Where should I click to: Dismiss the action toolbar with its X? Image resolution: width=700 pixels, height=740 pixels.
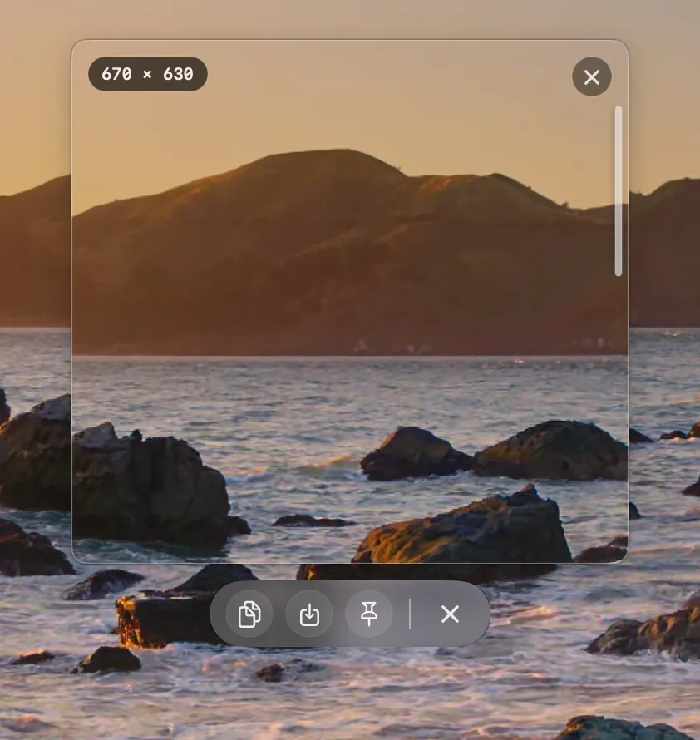point(450,614)
